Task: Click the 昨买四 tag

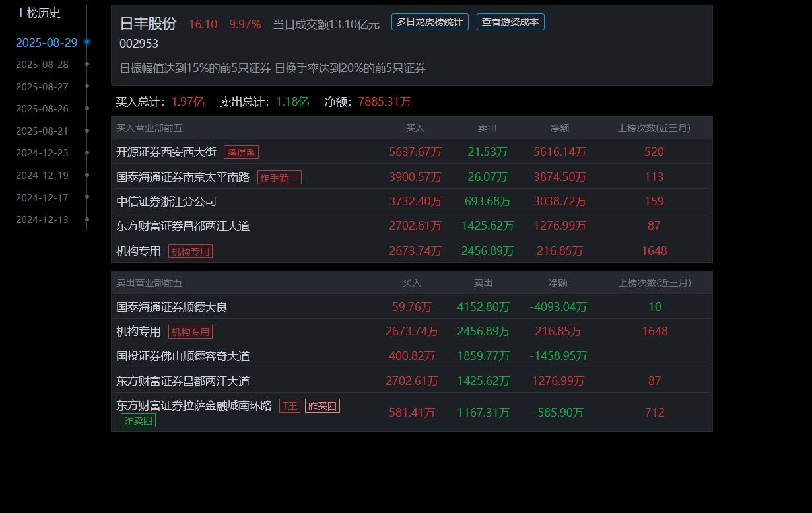Action: tap(322, 405)
